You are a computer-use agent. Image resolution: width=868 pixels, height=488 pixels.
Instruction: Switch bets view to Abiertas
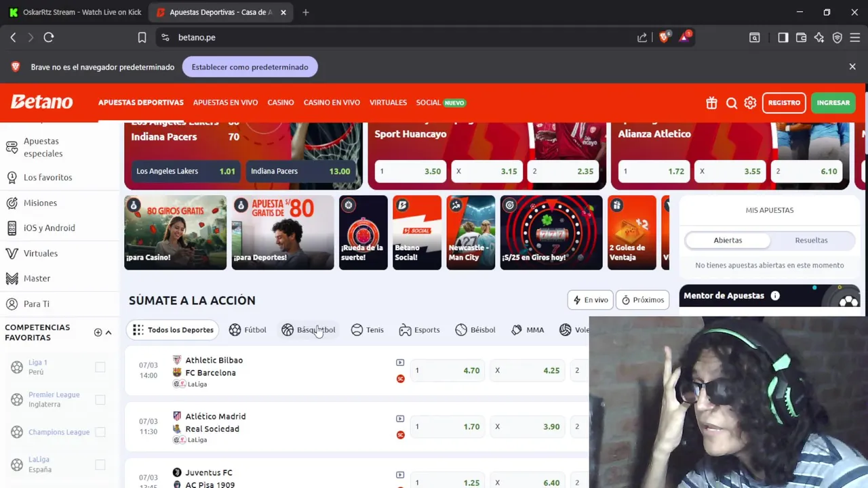[x=728, y=241]
